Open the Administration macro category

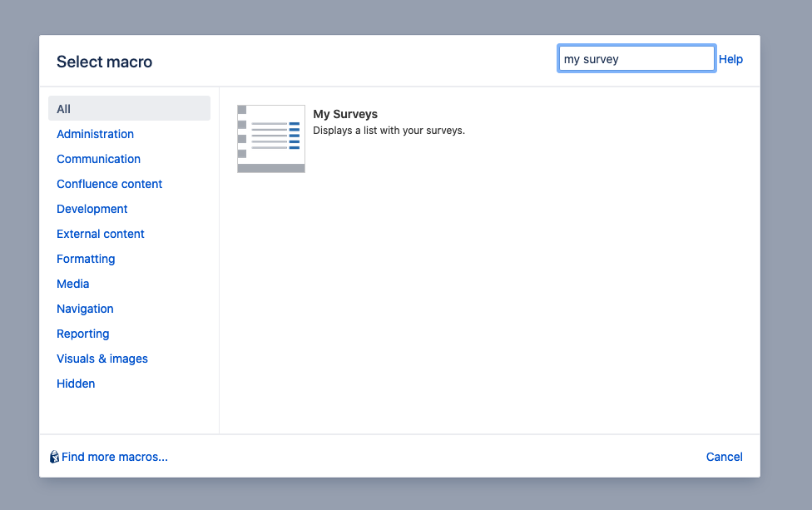pyautogui.click(x=95, y=134)
